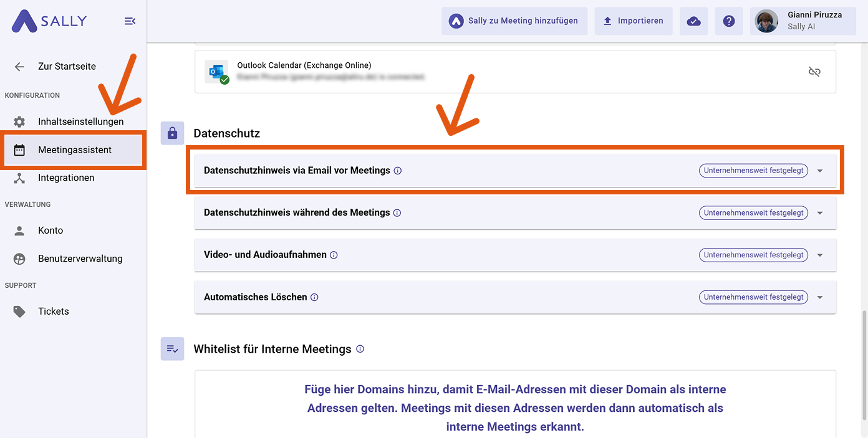The height and width of the screenshot is (438, 868).
Task: Go to Benutzerverwaltung page
Action: [80, 259]
